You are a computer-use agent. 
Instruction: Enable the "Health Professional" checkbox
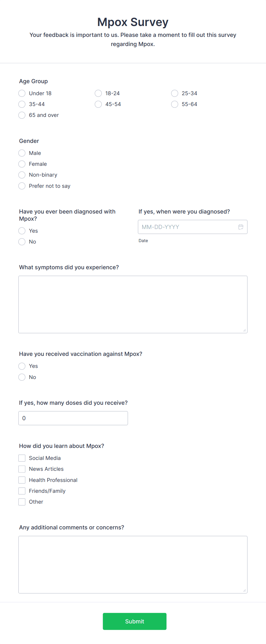(x=22, y=480)
